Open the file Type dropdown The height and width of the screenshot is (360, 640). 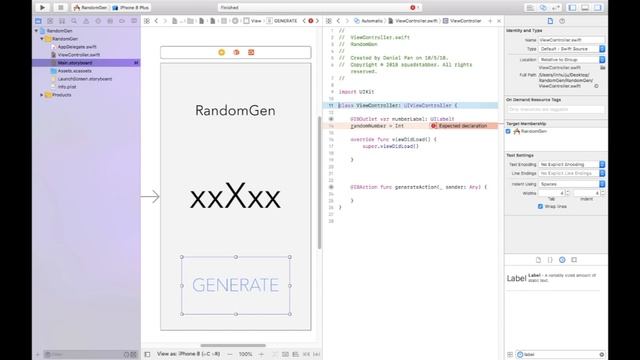[572, 49]
